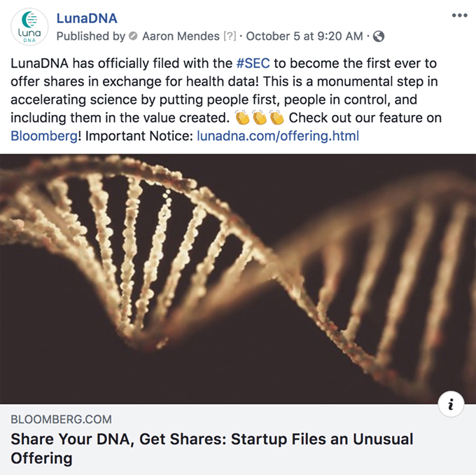The image size is (476, 475).
Task: Click the last clapping hands emoji
Action: click(x=276, y=117)
